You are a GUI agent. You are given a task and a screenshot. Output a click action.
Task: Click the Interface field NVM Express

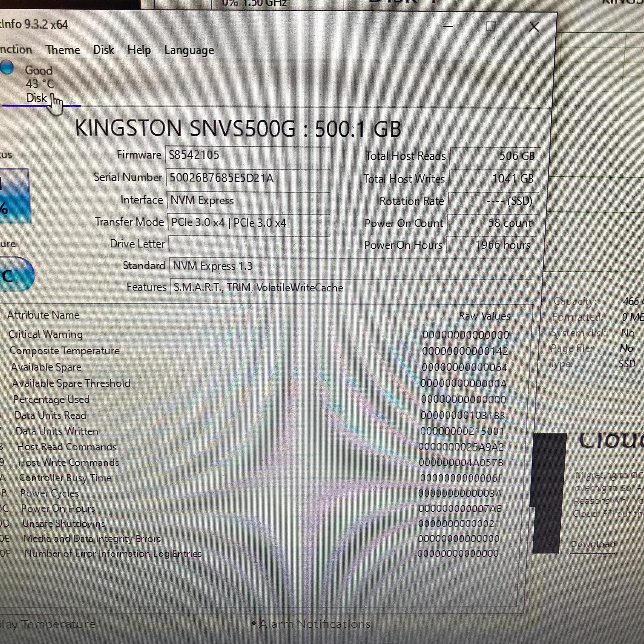tap(249, 200)
